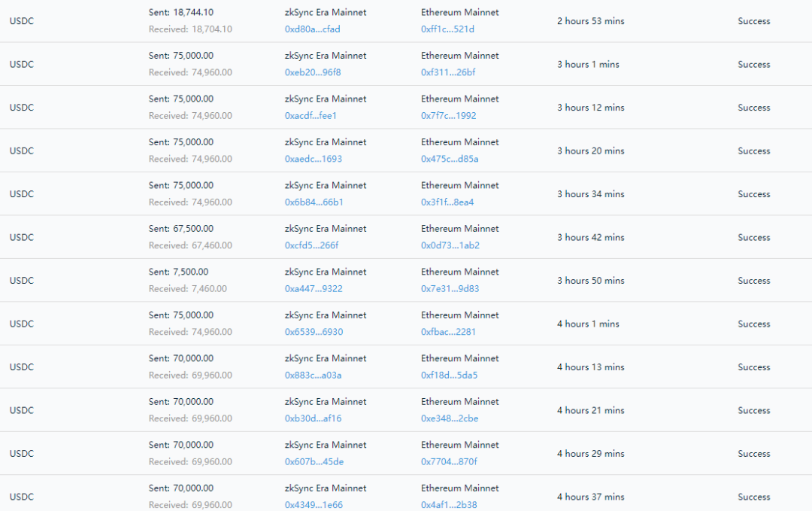
Task: Open the 0x4349...1e66 source transaction
Action: tap(314, 505)
